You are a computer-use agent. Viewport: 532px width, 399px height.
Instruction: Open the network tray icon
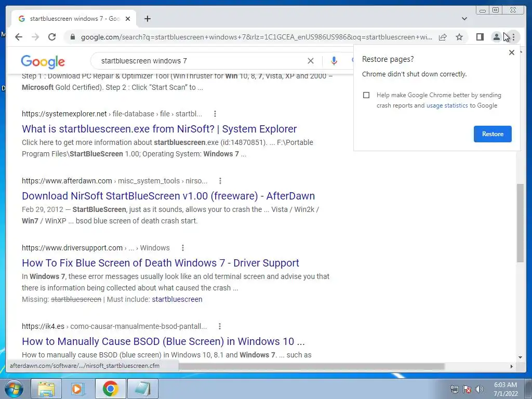(454, 389)
